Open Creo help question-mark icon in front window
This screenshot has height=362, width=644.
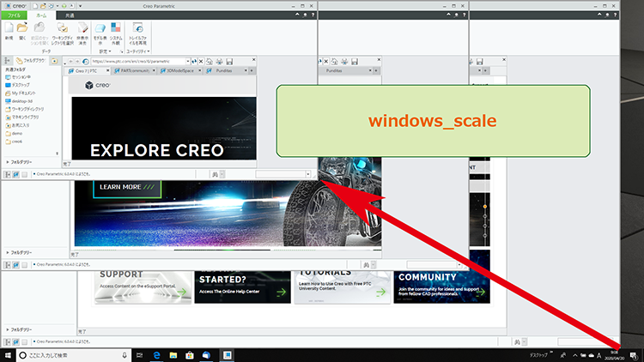click(x=313, y=15)
